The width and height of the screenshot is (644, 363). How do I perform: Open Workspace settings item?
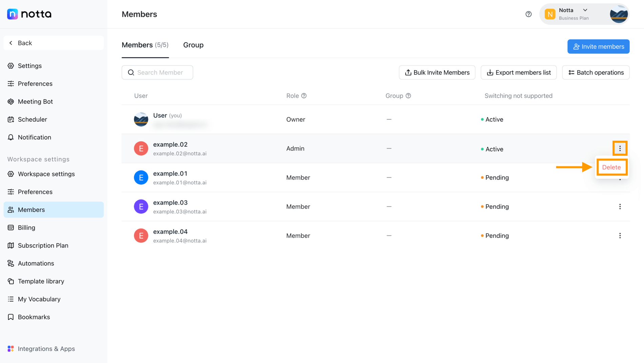(x=46, y=174)
